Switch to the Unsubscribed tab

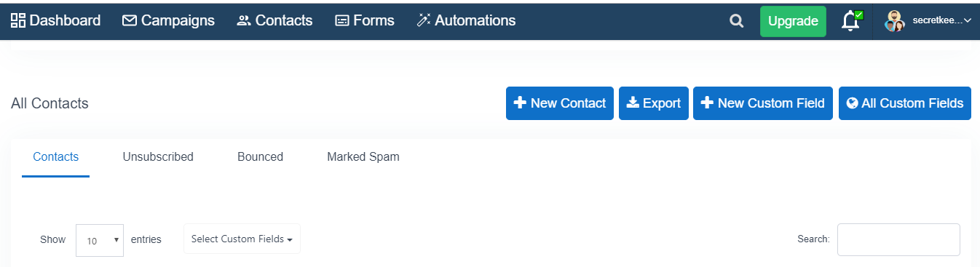[158, 156]
